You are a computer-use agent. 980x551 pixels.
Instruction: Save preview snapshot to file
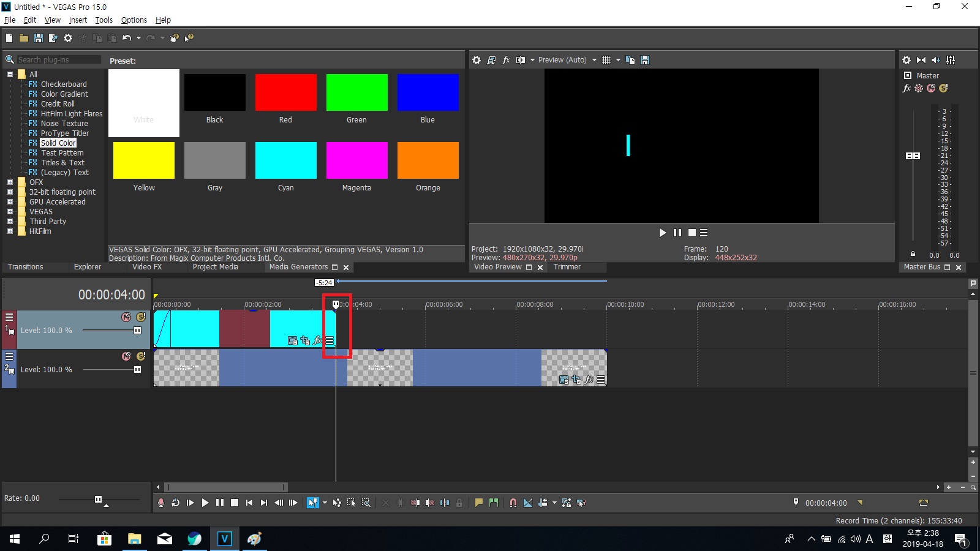pyautogui.click(x=645, y=60)
